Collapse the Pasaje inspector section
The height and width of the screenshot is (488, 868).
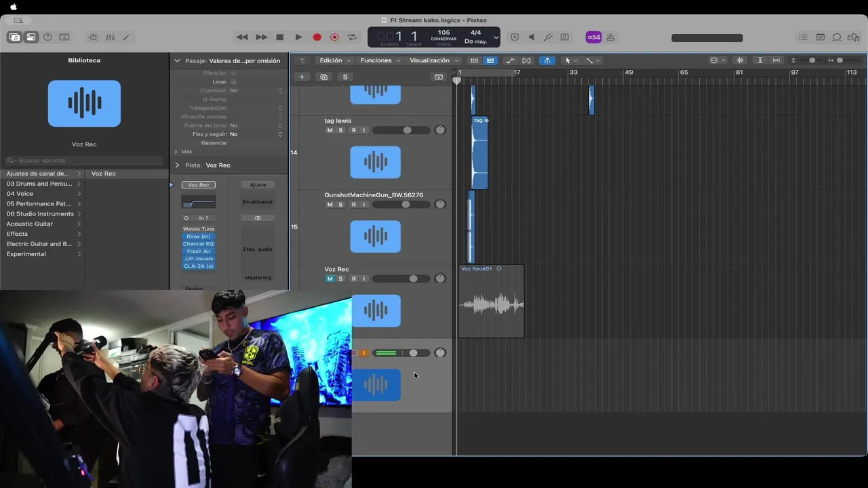[x=177, y=60]
